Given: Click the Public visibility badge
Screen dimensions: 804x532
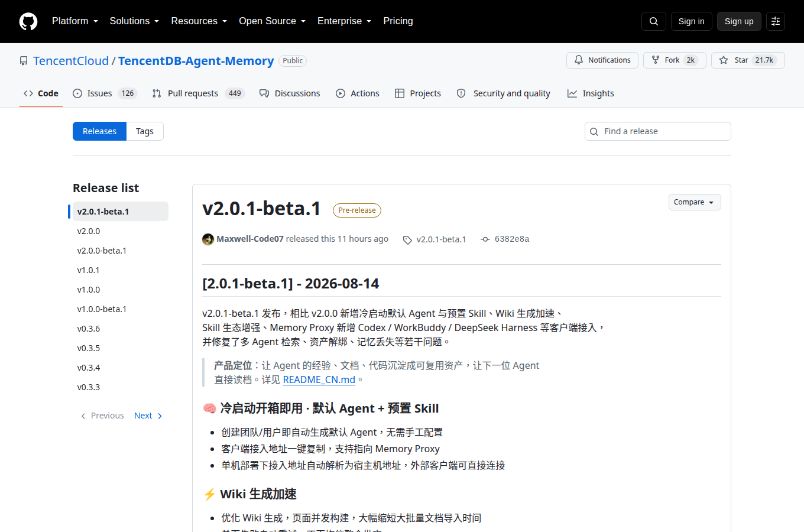Looking at the screenshot, I should (x=293, y=61).
